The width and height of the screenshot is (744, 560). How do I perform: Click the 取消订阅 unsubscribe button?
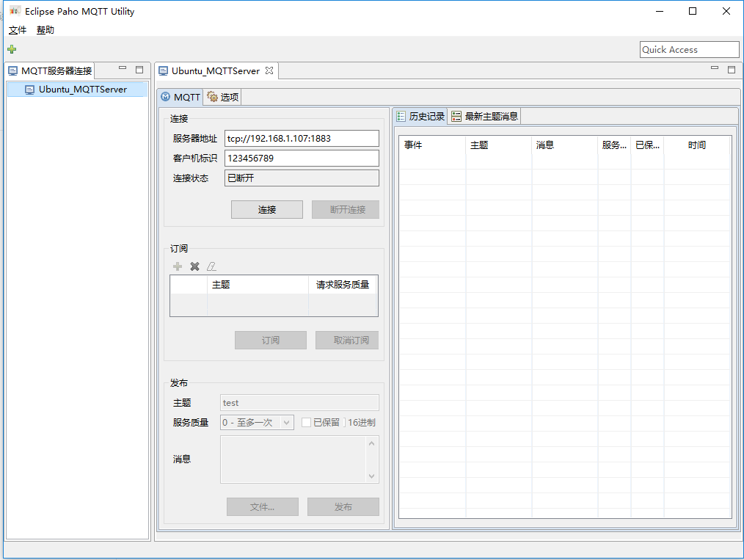(x=347, y=341)
